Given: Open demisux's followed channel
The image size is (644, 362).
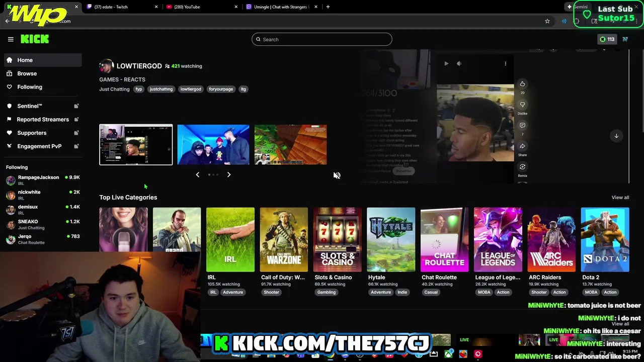Looking at the screenshot, I should click(x=43, y=209).
